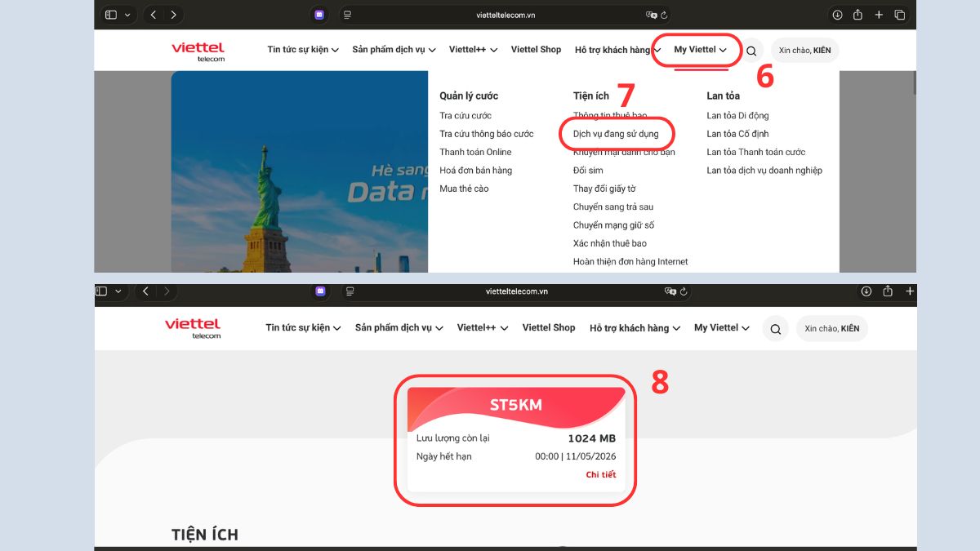Toggle the sidebar in the lower ST5KM window
Screen dimensions: 980x551
tap(103, 291)
